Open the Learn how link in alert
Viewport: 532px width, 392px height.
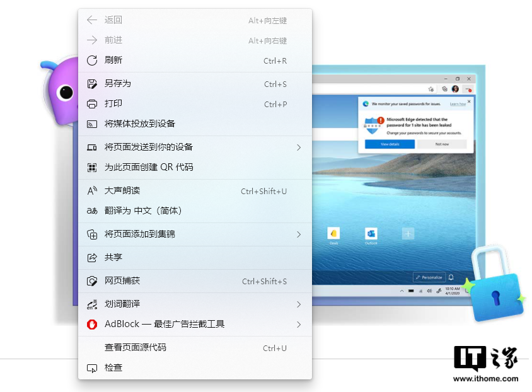pyautogui.click(x=458, y=104)
